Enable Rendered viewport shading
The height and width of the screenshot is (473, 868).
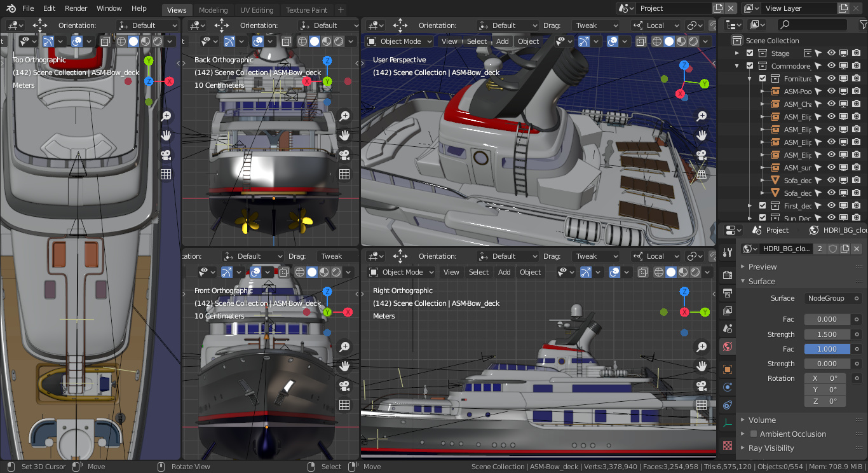693,41
